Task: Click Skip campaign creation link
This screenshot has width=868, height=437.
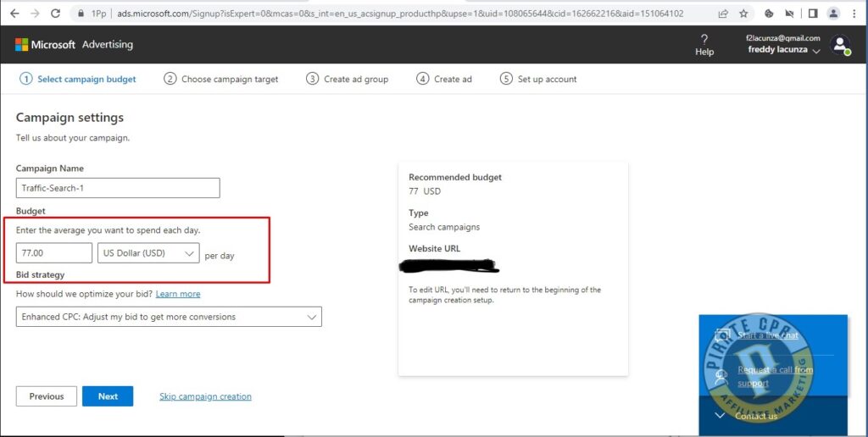Action: click(205, 396)
